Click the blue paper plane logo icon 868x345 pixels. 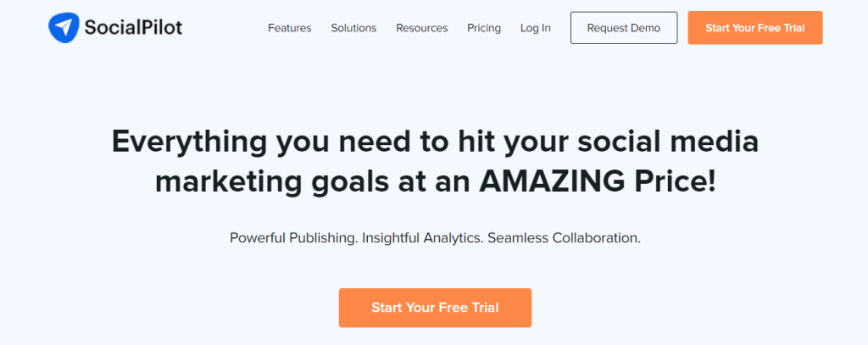tap(64, 28)
